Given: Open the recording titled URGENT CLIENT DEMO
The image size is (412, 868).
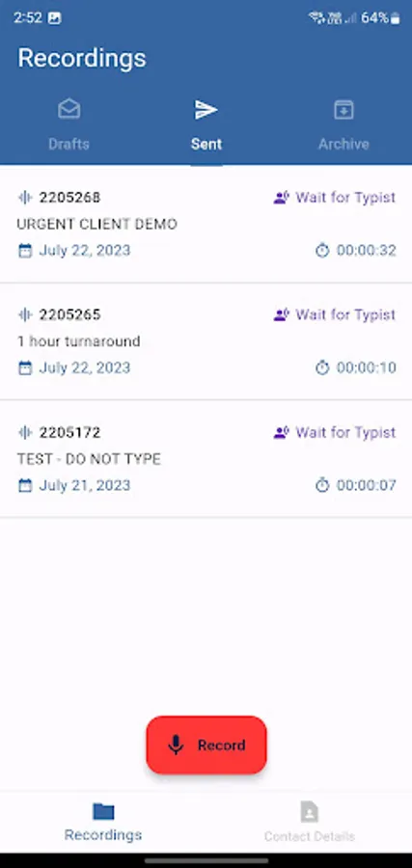Looking at the screenshot, I should click(206, 224).
